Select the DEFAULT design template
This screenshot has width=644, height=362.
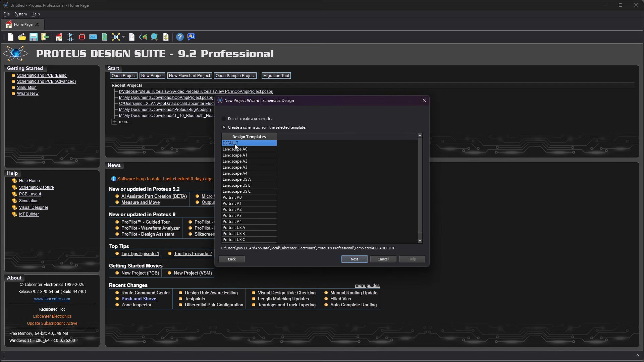pos(249,143)
